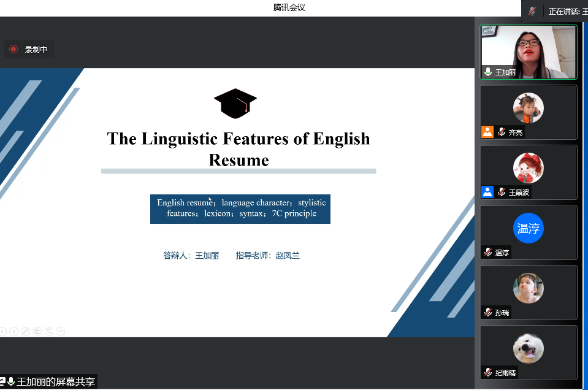The height and width of the screenshot is (390, 588).
Task: Click the blue person badge beside 王晶波
Action: point(487,192)
